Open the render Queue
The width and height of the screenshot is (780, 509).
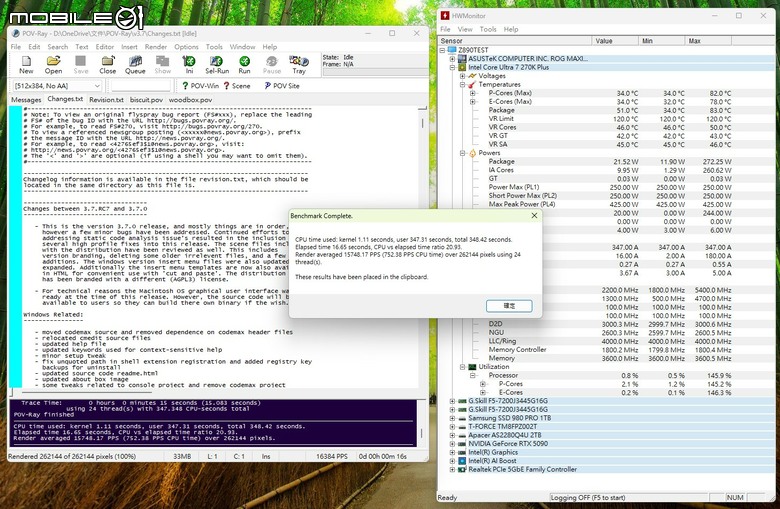point(135,65)
